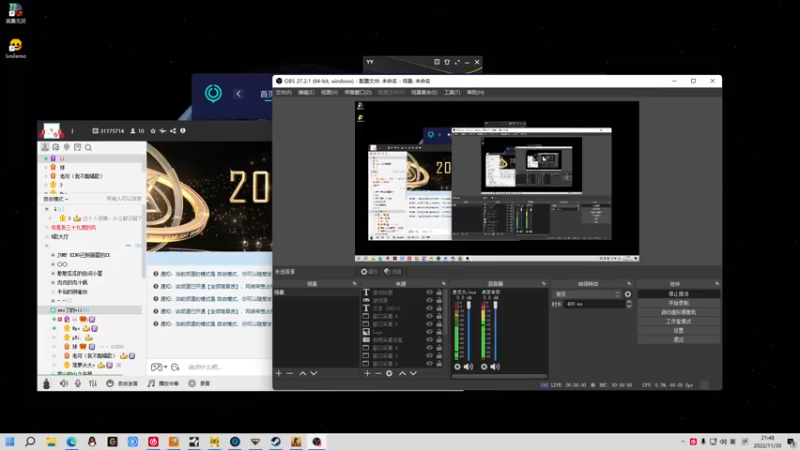Toggle YY speaker mute at bottom bar
The width and height of the screenshot is (800, 450).
click(64, 383)
